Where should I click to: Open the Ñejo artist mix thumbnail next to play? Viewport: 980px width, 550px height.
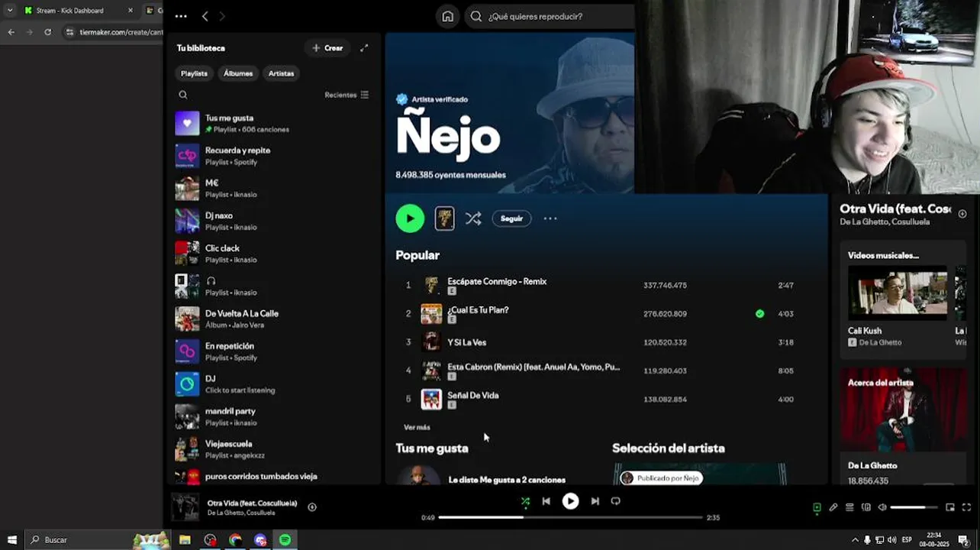coord(444,218)
